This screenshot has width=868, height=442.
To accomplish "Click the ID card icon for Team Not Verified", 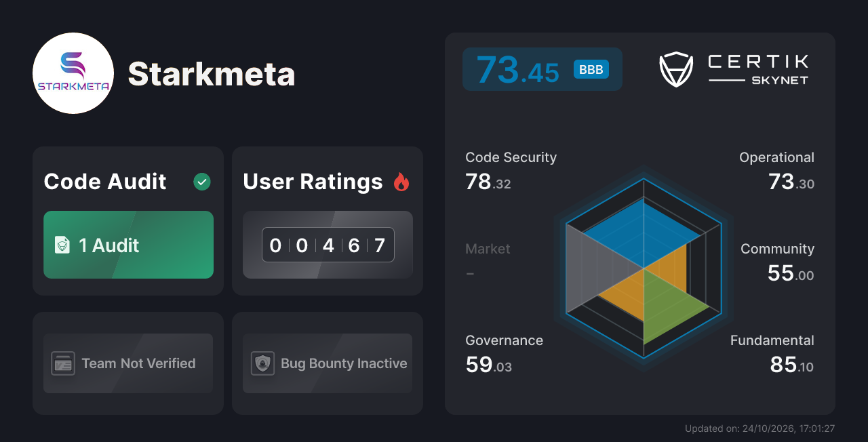I will coord(63,363).
